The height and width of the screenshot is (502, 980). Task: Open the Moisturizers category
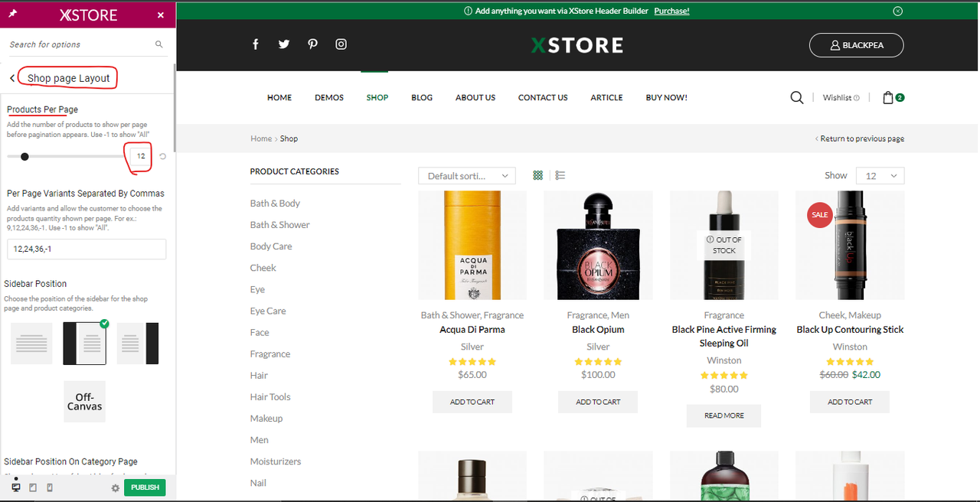276,461
